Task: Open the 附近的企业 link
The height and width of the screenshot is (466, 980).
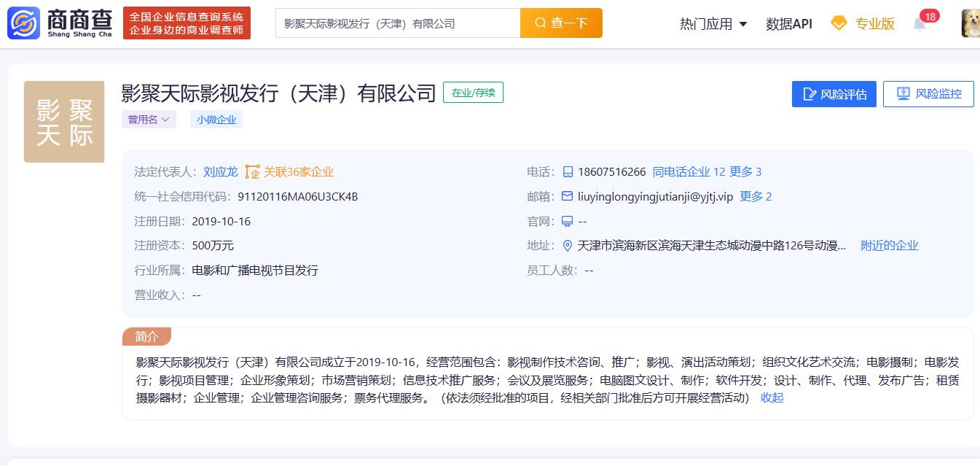Action: coord(890,246)
